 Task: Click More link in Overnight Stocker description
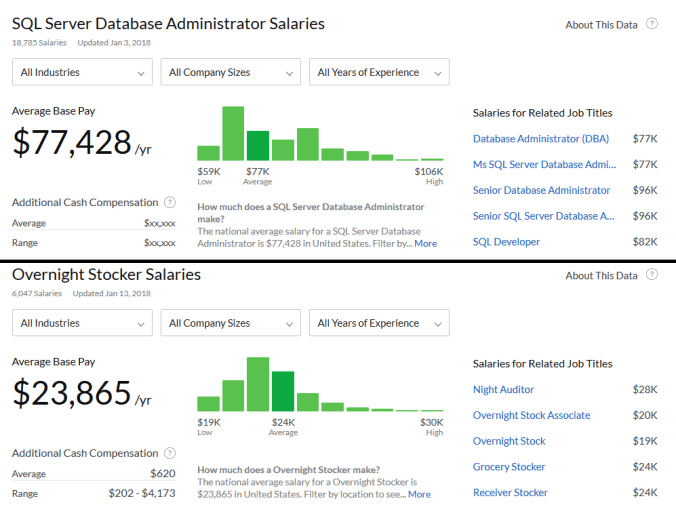pos(419,494)
